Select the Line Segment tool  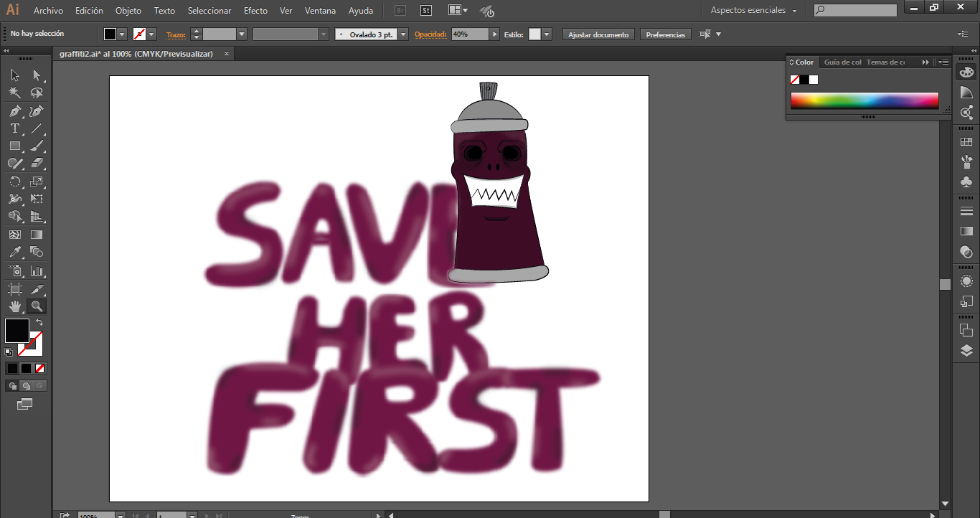[37, 128]
